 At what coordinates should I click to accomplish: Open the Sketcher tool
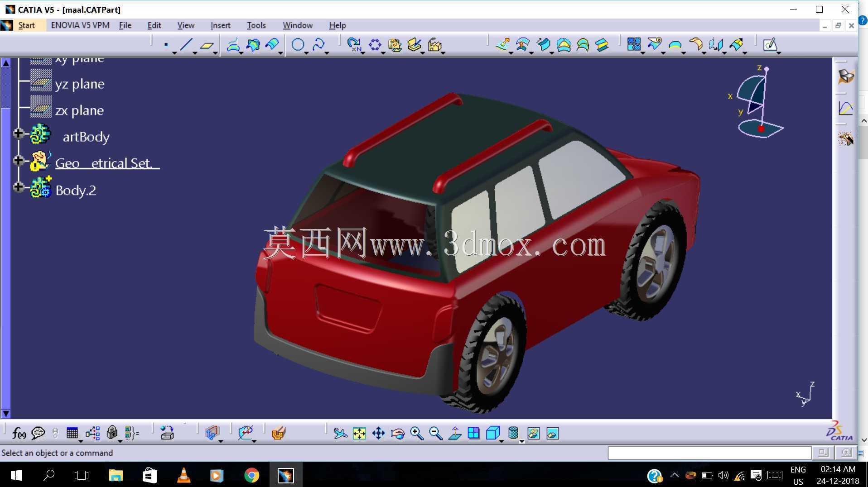coord(770,45)
